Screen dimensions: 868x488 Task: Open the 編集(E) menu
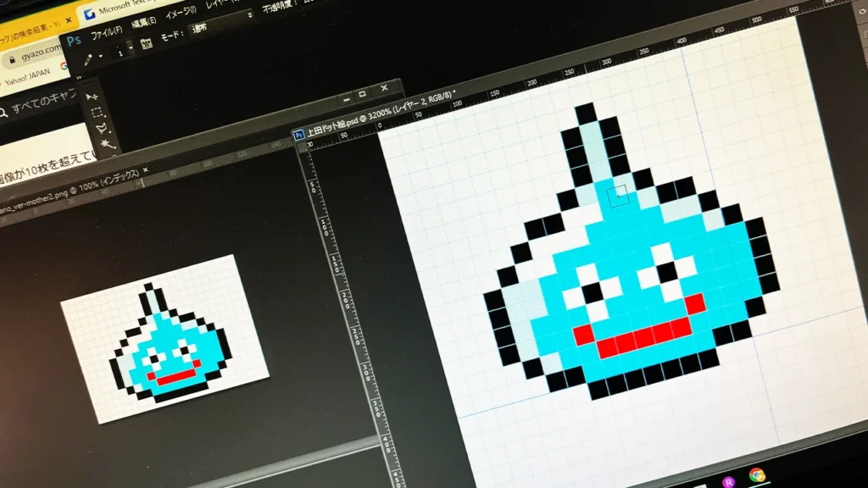point(144,22)
